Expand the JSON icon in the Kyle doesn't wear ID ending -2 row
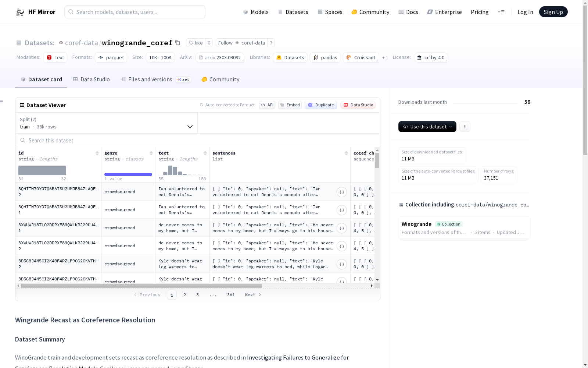The height and width of the screenshot is (368, 588). point(342,264)
